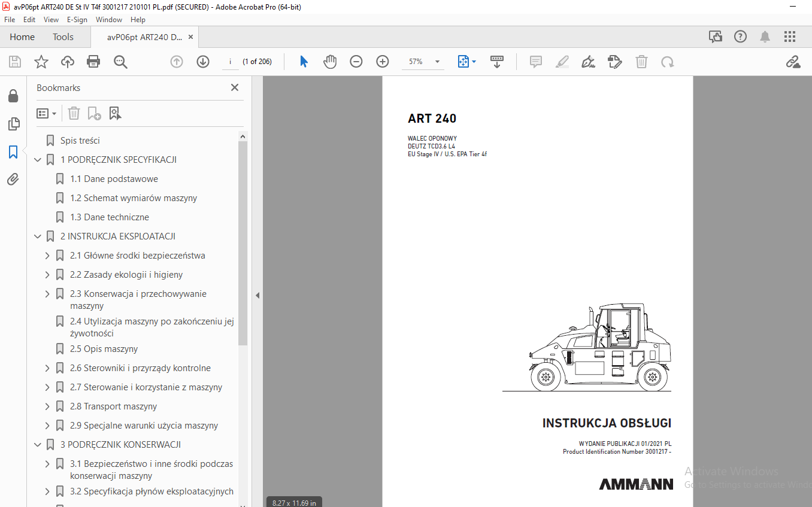This screenshot has width=812, height=507.
Task: Add a new bookmark icon
Action: point(94,113)
